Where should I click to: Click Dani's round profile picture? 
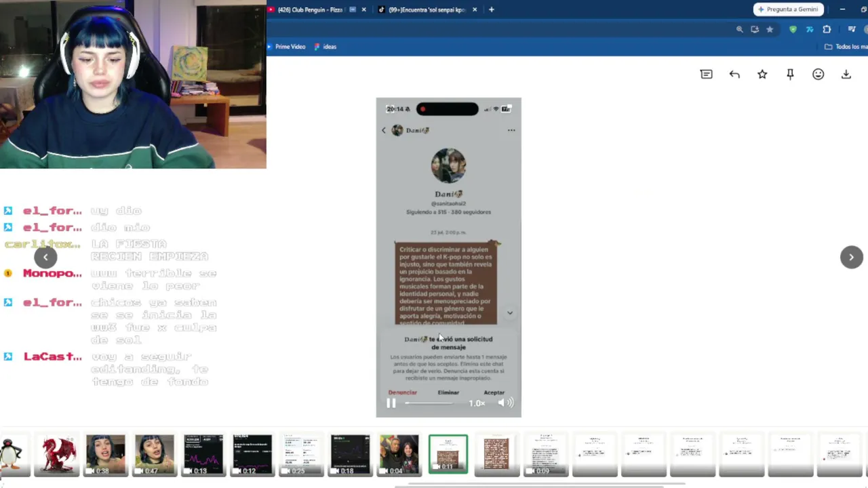[448, 166]
